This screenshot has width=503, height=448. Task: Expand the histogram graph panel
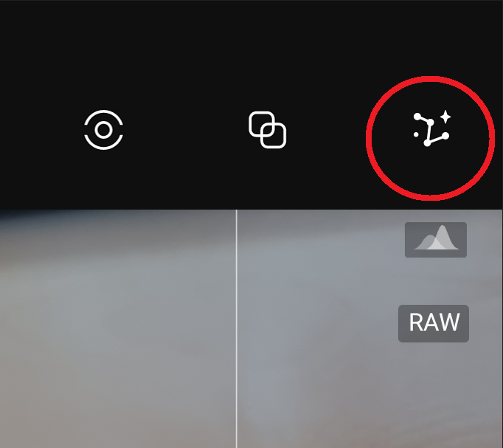[436, 239]
